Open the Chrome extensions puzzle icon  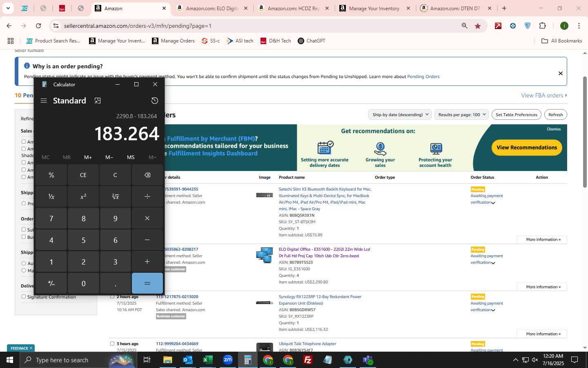(542, 26)
